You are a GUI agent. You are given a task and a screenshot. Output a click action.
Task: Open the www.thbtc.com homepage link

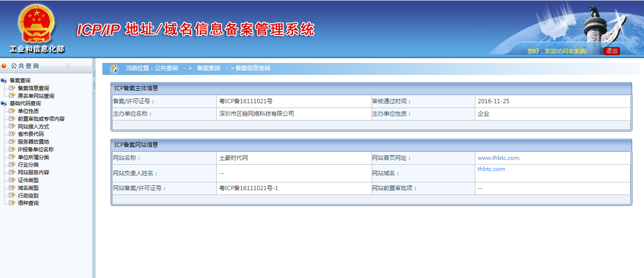[498, 158]
